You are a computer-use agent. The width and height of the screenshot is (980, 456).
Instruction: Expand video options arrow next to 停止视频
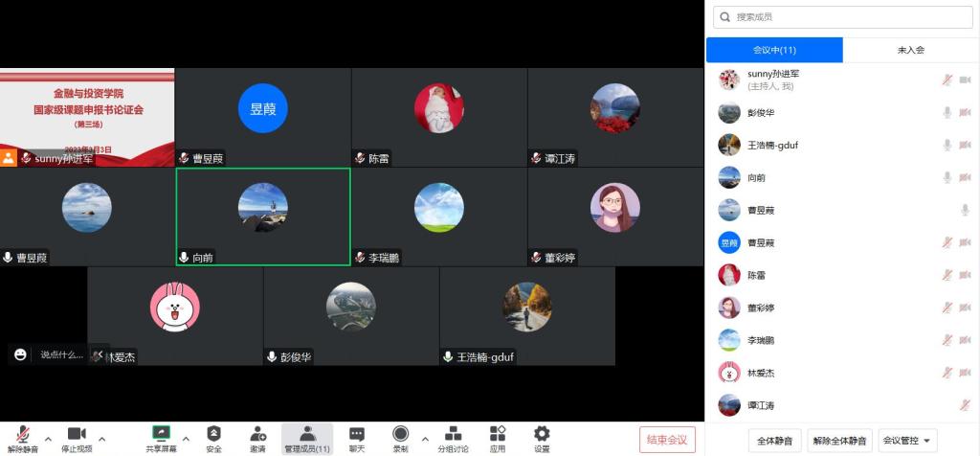(x=101, y=440)
